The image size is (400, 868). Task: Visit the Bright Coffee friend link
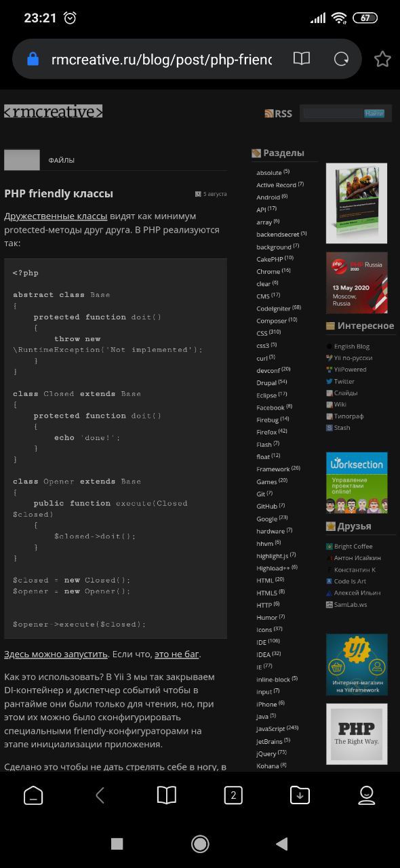pos(353,546)
